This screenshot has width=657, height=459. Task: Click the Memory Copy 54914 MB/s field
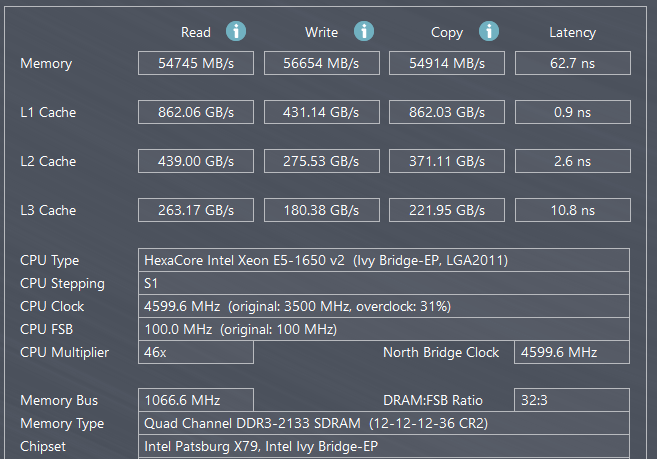(x=447, y=63)
